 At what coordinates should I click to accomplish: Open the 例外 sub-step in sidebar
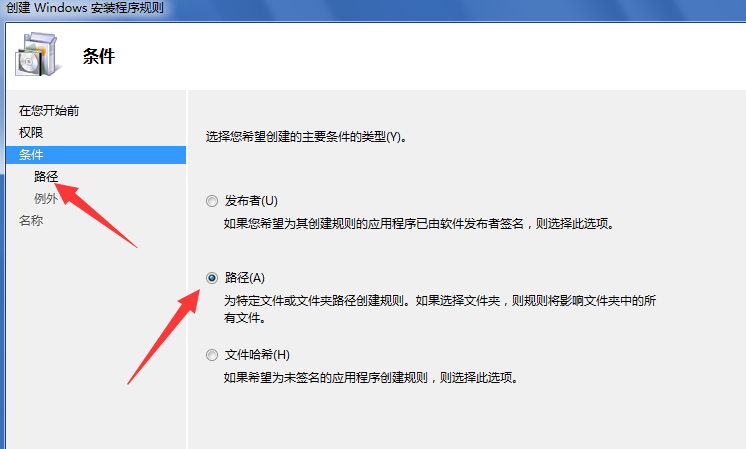[x=46, y=198]
